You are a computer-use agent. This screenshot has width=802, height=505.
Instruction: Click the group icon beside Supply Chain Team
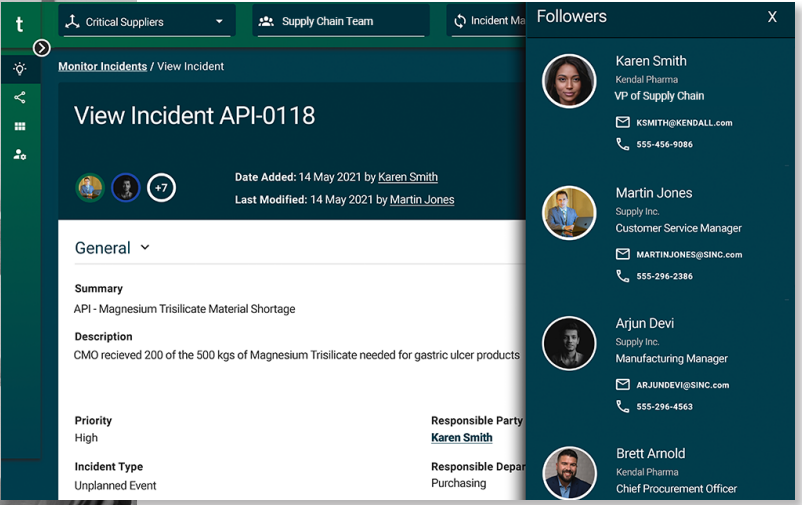266,21
